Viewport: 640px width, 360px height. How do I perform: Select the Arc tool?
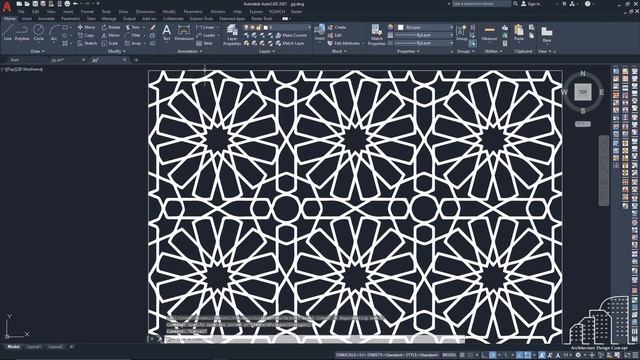tap(53, 32)
